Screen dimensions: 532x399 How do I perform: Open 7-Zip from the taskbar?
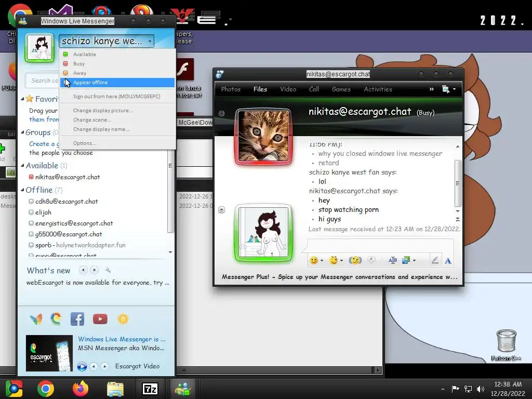(150, 389)
